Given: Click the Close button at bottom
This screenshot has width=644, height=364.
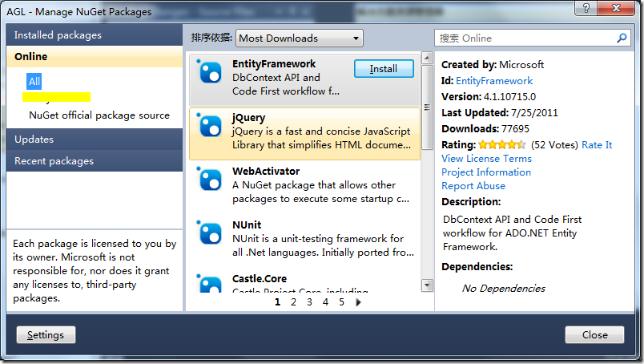Looking at the screenshot, I should click(x=594, y=335).
